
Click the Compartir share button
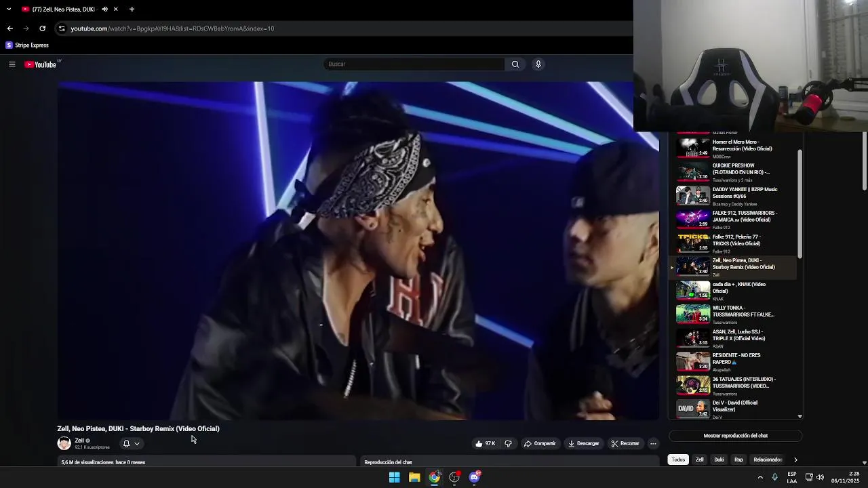pyautogui.click(x=540, y=444)
